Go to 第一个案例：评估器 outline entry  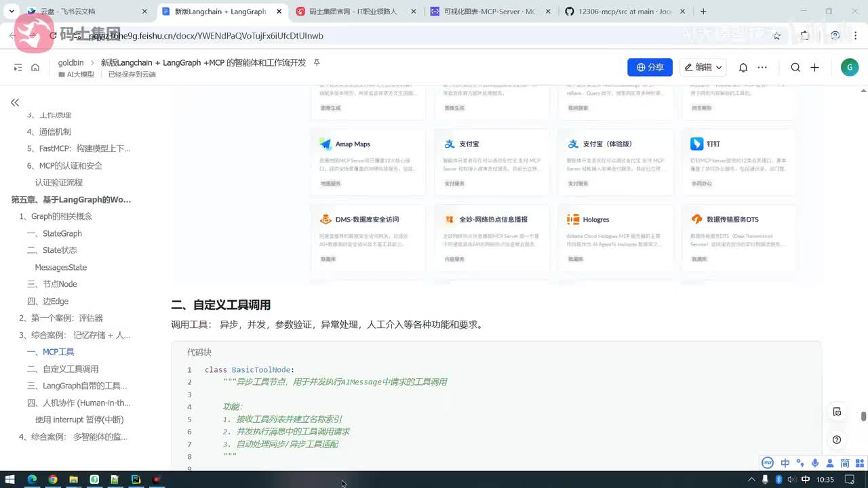61,318
